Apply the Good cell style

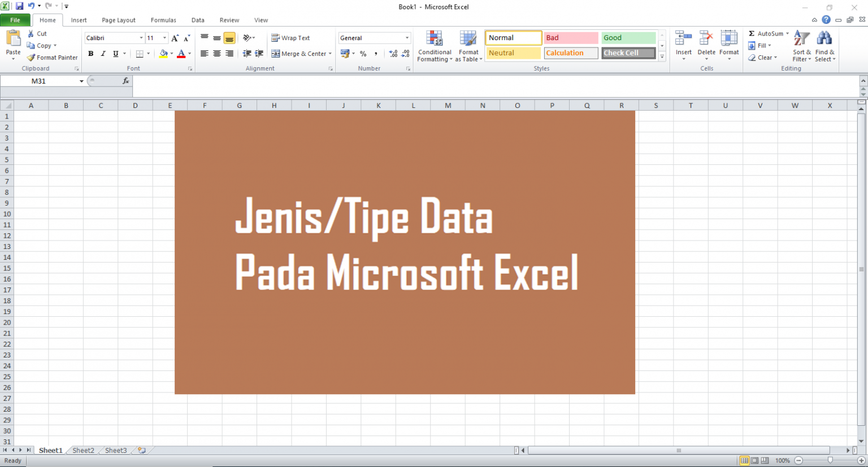click(628, 37)
